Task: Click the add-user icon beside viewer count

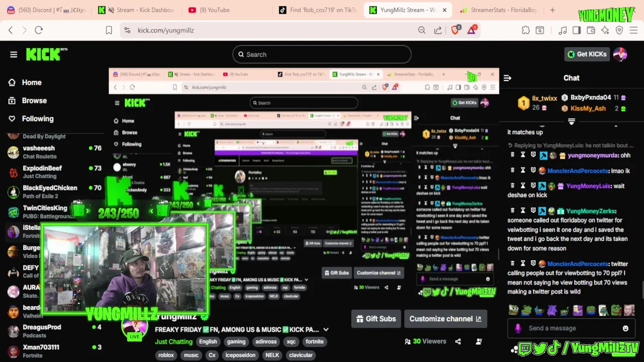Action: [478, 341]
